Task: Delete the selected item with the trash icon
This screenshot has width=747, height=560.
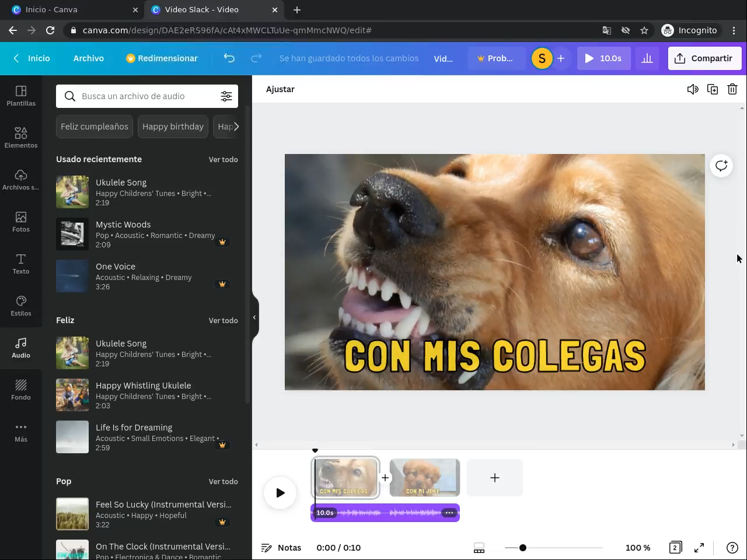Action: [x=732, y=89]
